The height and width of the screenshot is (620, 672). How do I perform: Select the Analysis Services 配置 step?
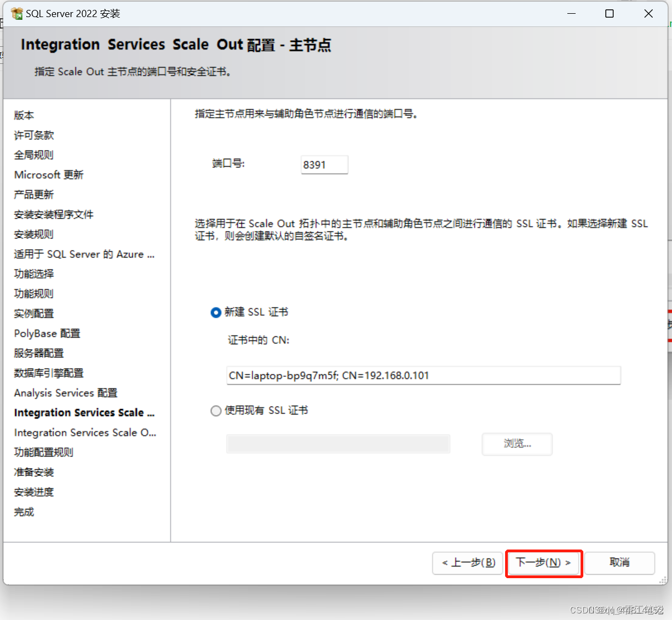66,393
